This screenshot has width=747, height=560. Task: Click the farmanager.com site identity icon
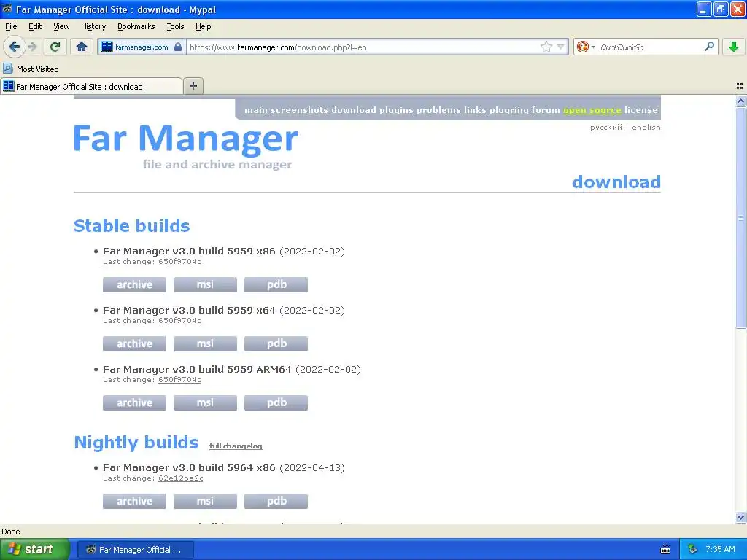107,47
